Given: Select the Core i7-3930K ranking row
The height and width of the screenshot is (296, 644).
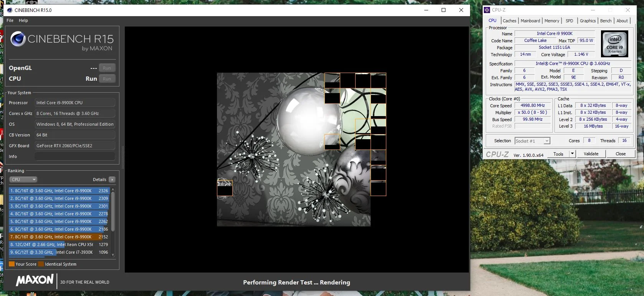Looking at the screenshot, I should (59, 252).
